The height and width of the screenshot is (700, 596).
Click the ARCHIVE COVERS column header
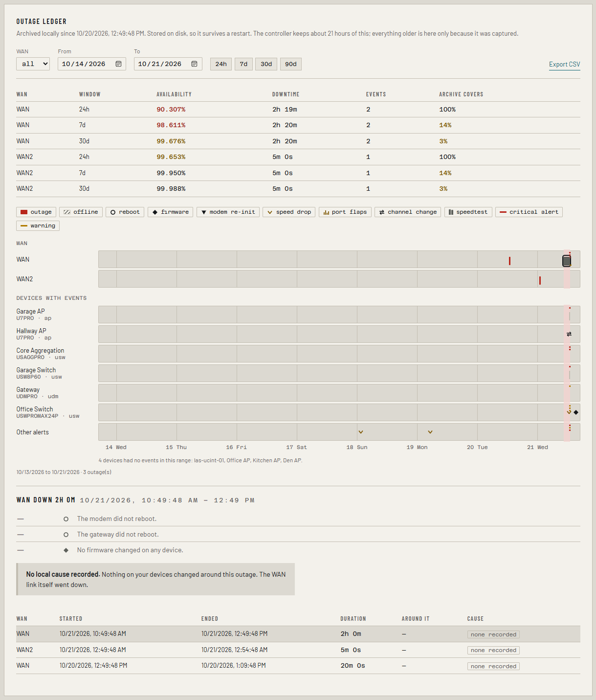point(461,94)
